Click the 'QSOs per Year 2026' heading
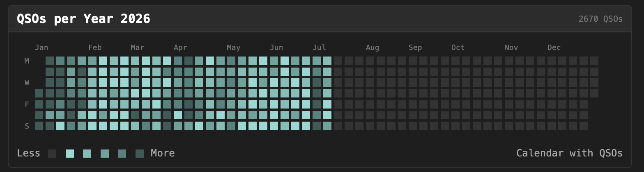 (83, 19)
